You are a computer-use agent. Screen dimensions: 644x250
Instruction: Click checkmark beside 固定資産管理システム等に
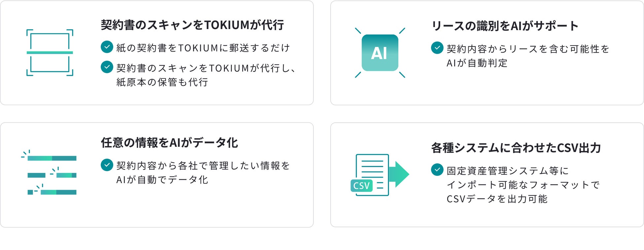437,170
